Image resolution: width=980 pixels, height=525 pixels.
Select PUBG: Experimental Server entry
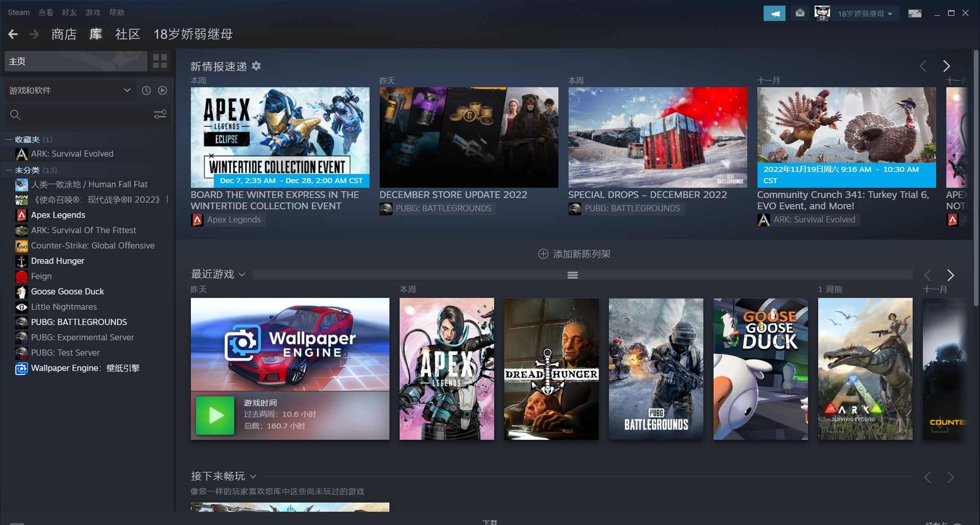click(83, 337)
